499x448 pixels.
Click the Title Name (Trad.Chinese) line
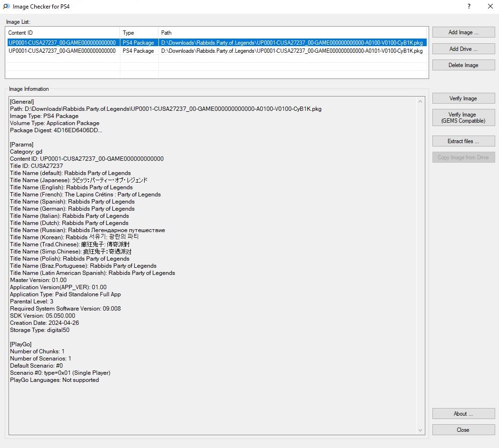coord(70,244)
